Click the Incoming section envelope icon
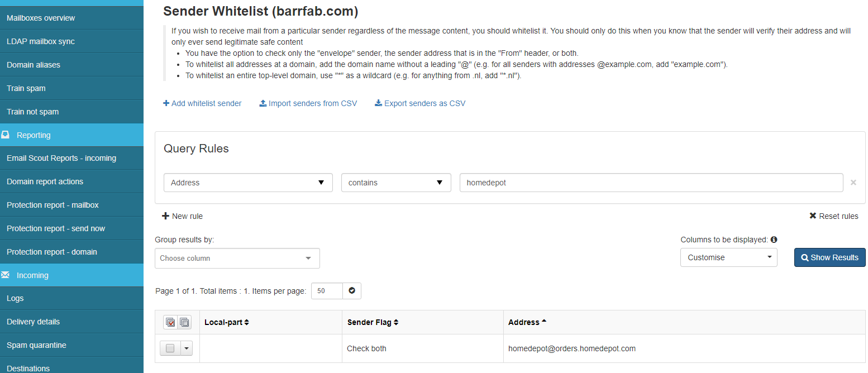868x373 pixels. pyautogui.click(x=6, y=275)
